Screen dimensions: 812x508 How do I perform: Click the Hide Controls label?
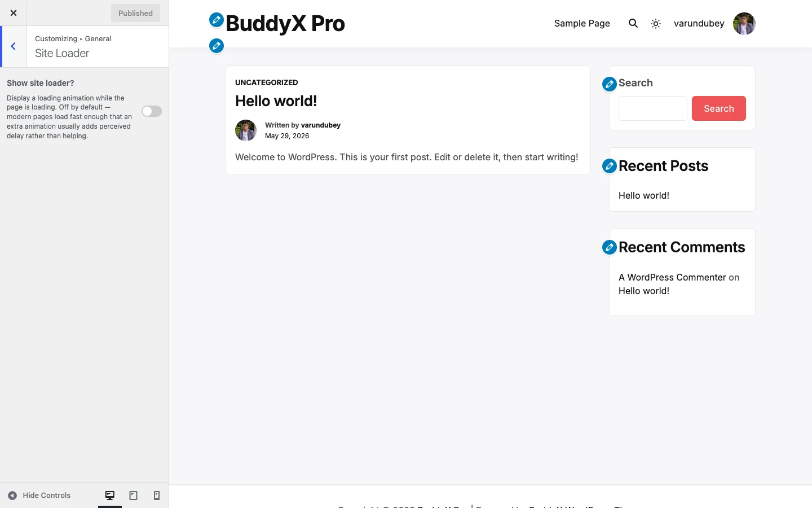click(47, 496)
